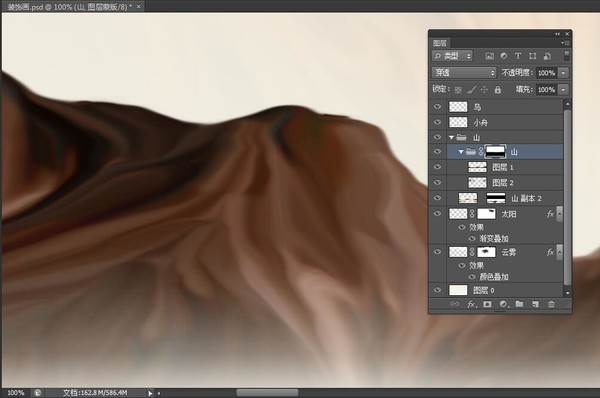Click mask link icon on 云雾 layer
600x398 pixels.
[472, 252]
